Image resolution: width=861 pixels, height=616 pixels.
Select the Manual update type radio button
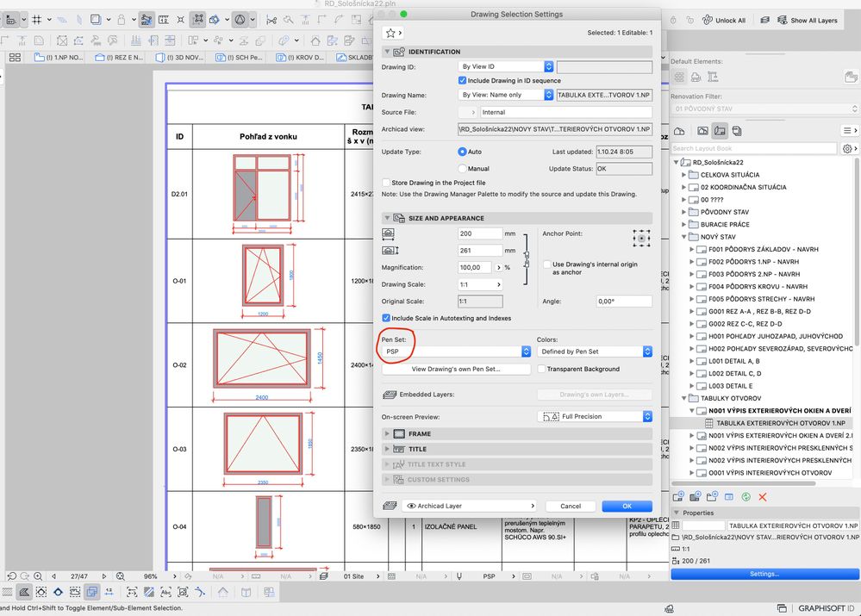tap(463, 169)
